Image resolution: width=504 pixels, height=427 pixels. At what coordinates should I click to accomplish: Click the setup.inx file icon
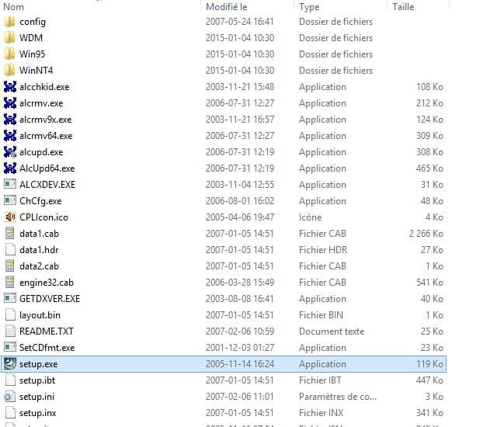click(10, 413)
